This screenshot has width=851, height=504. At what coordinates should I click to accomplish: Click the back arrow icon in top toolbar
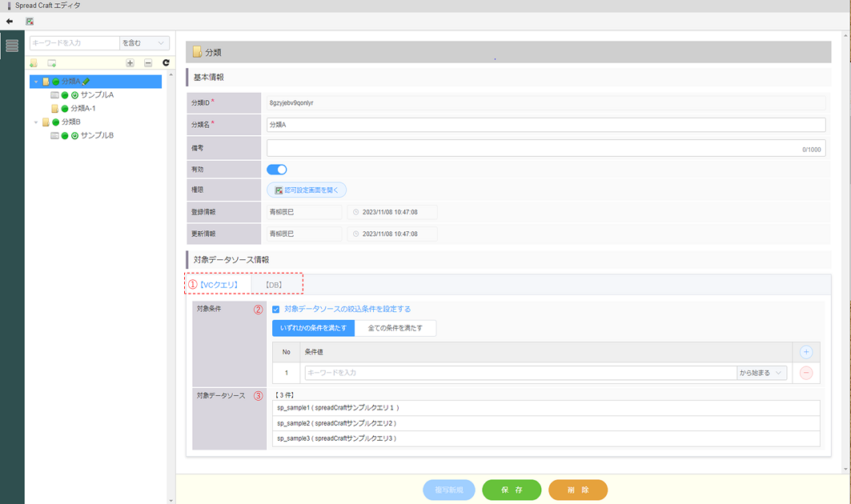pos(10,21)
